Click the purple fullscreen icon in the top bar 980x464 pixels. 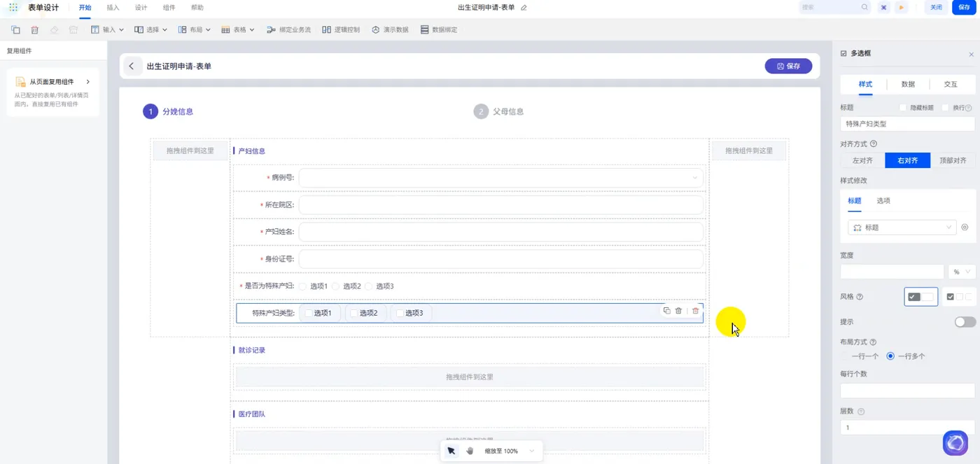[884, 7]
